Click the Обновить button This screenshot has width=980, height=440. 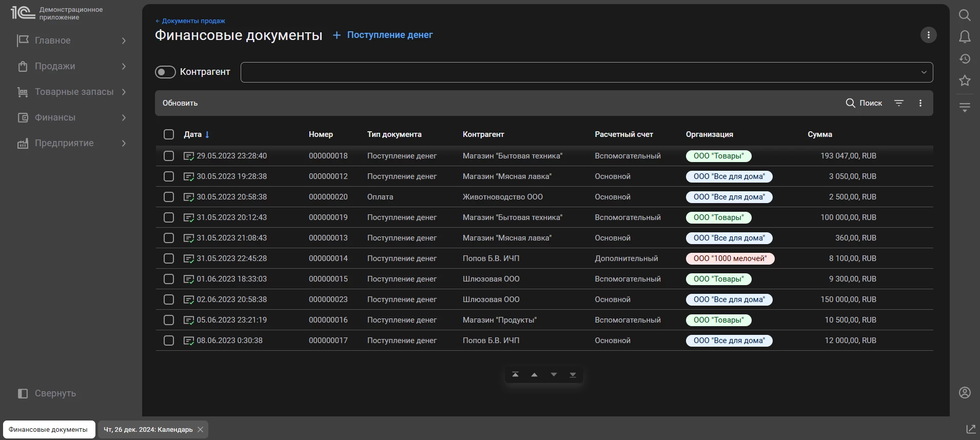tap(180, 103)
